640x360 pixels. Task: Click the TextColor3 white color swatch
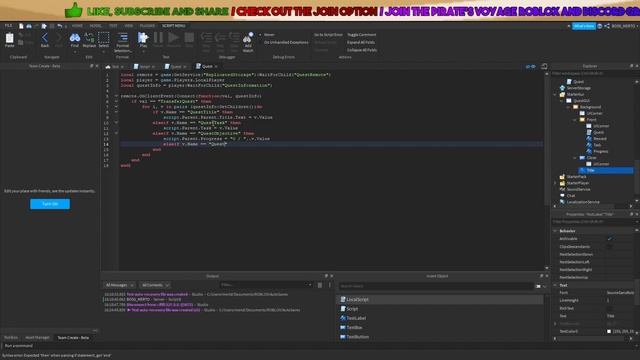(609, 331)
